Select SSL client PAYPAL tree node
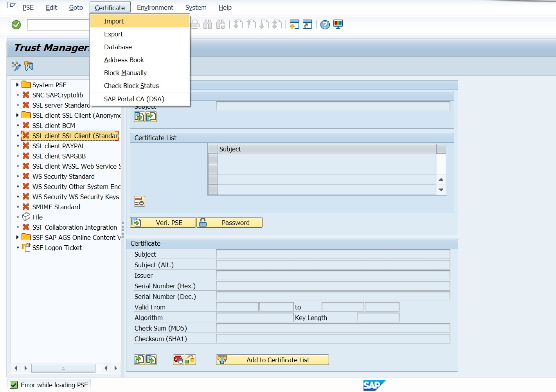The height and width of the screenshot is (392, 556). point(59,146)
